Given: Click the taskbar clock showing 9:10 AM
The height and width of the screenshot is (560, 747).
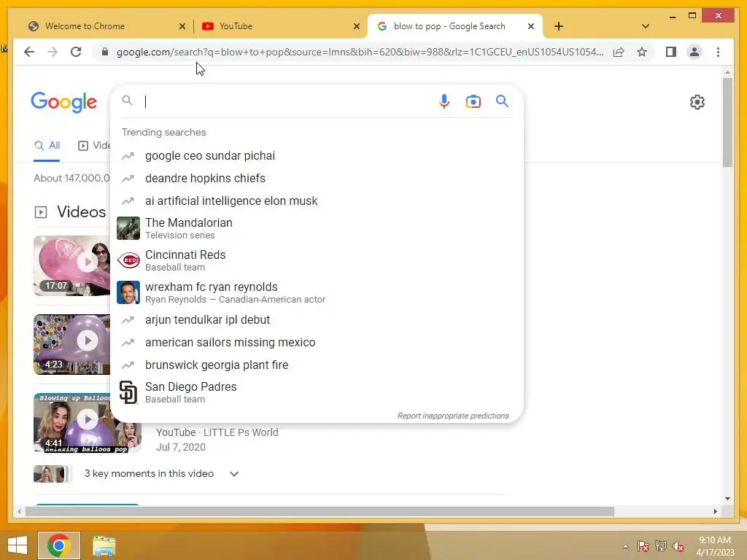Looking at the screenshot, I should pos(715,546).
